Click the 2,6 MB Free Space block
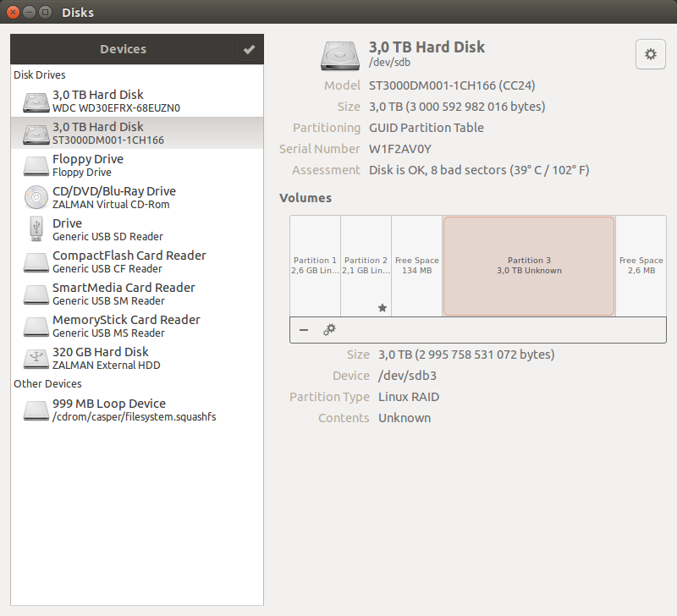The height and width of the screenshot is (616, 677). click(640, 266)
